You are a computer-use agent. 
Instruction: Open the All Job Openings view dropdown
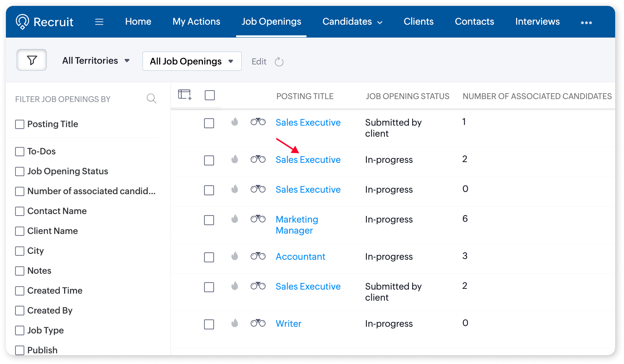tap(192, 61)
